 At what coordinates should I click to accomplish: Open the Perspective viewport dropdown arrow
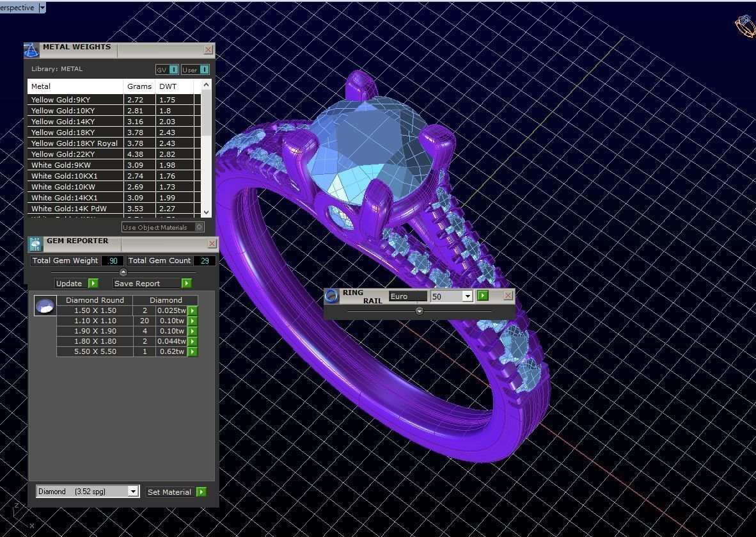click(42, 8)
